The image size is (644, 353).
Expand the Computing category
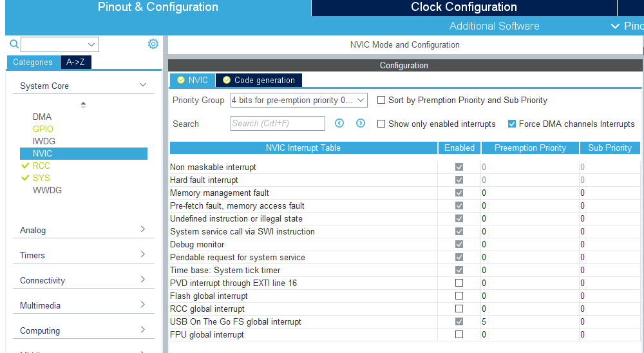pos(143,330)
